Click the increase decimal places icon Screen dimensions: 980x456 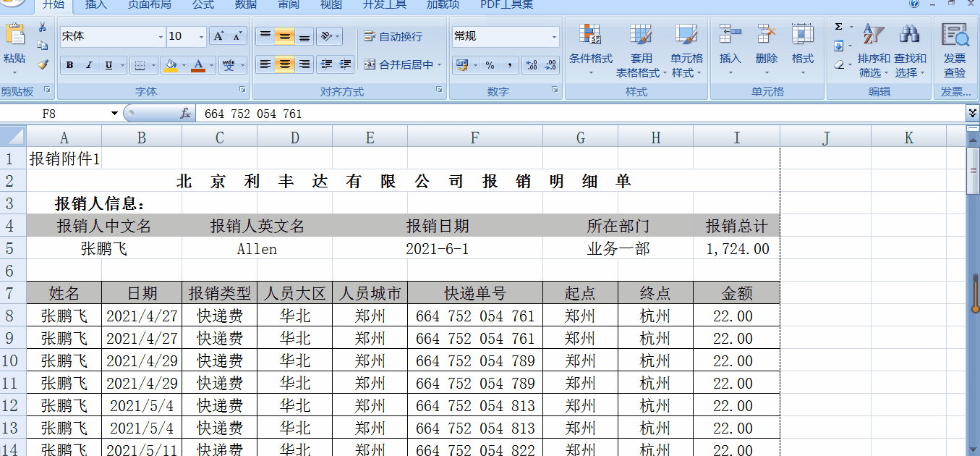532,65
